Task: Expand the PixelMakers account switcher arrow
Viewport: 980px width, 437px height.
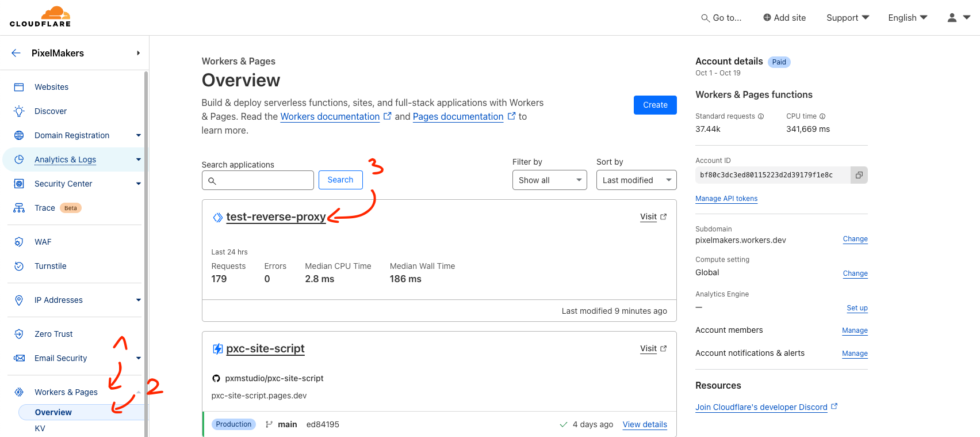Action: (x=138, y=53)
